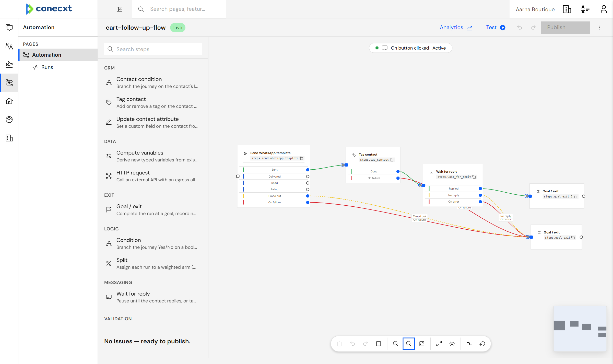
Task: Open language translation settings
Action: click(x=585, y=9)
